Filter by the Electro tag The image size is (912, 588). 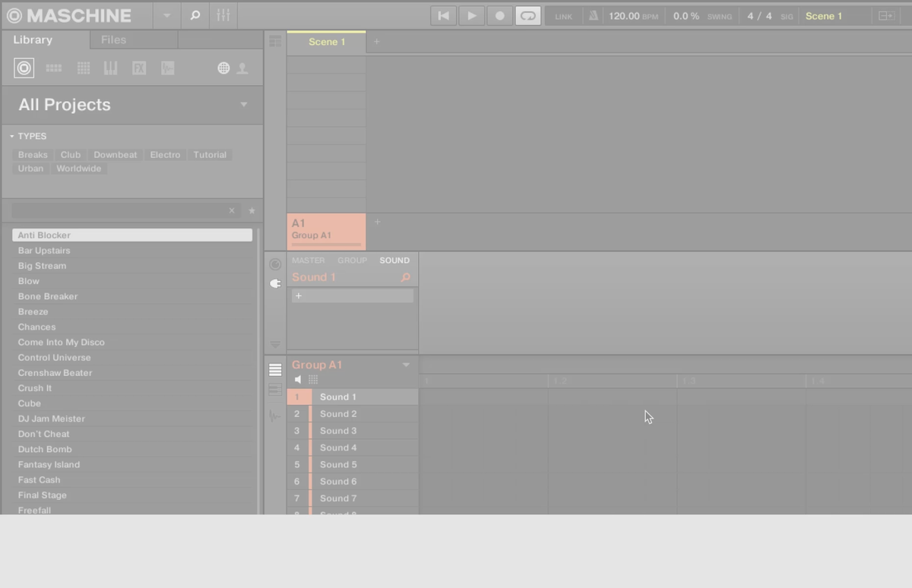(165, 155)
